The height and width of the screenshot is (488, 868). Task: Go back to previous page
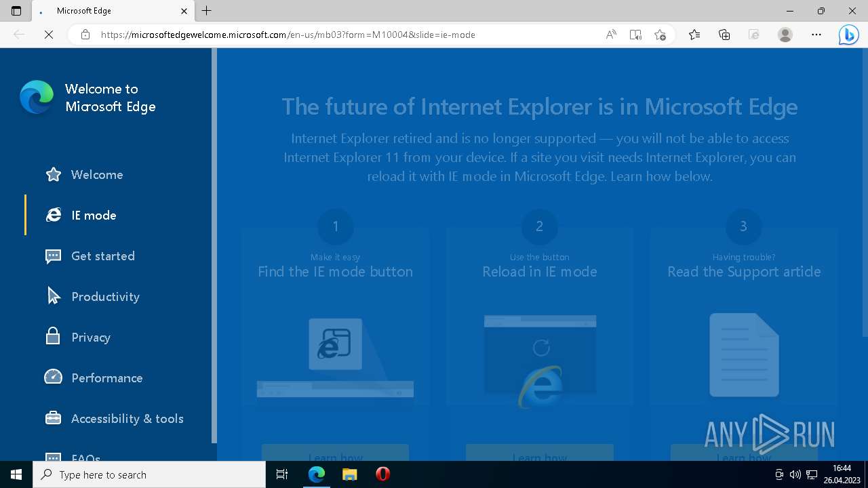[x=19, y=35]
